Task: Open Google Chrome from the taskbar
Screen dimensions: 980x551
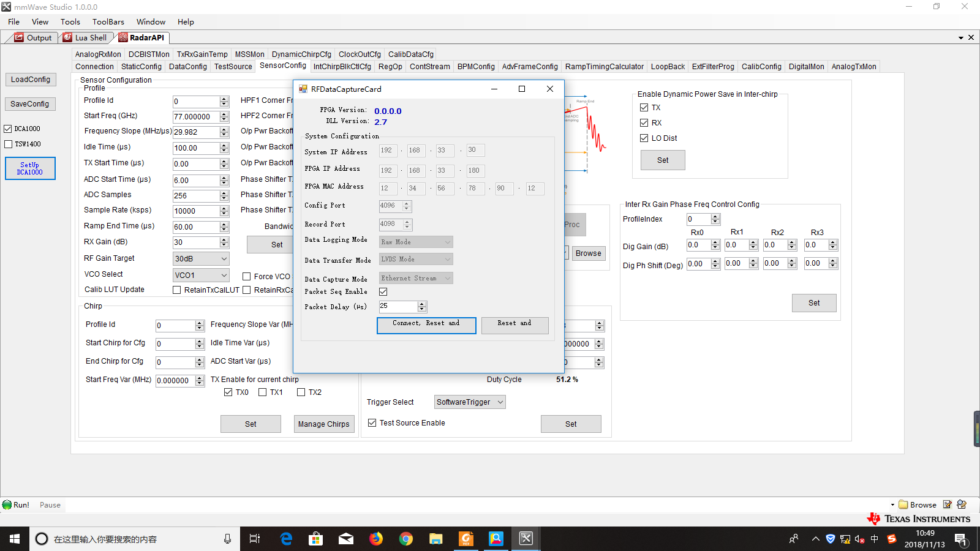Action: [406, 539]
